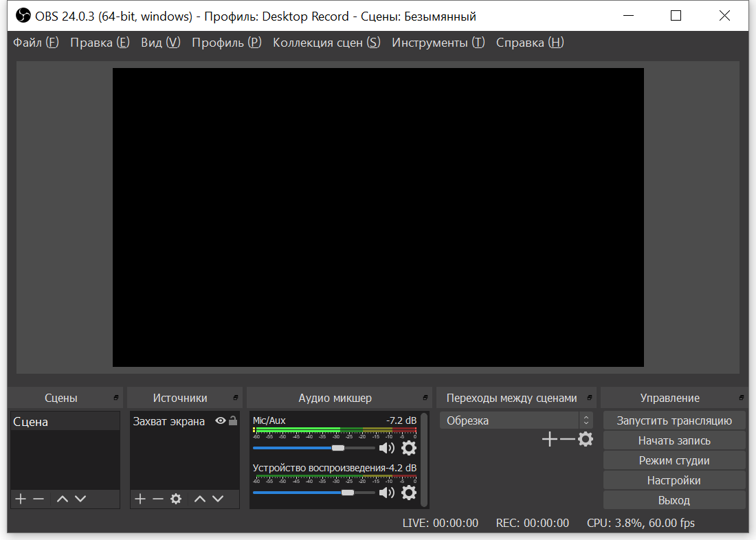Adjust the Mic/Aux volume slider
This screenshot has width=756, height=540.
(313, 448)
